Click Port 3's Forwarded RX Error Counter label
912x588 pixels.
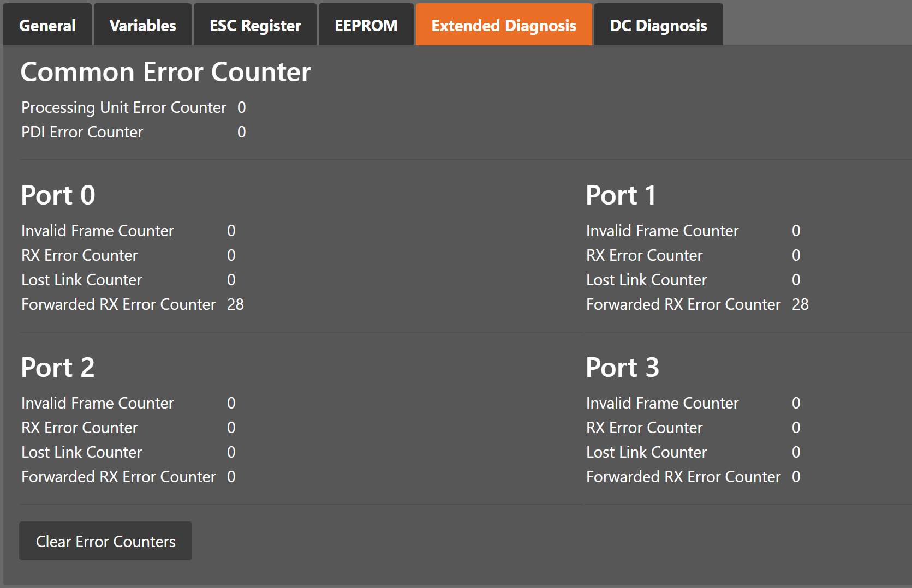pyautogui.click(x=683, y=477)
